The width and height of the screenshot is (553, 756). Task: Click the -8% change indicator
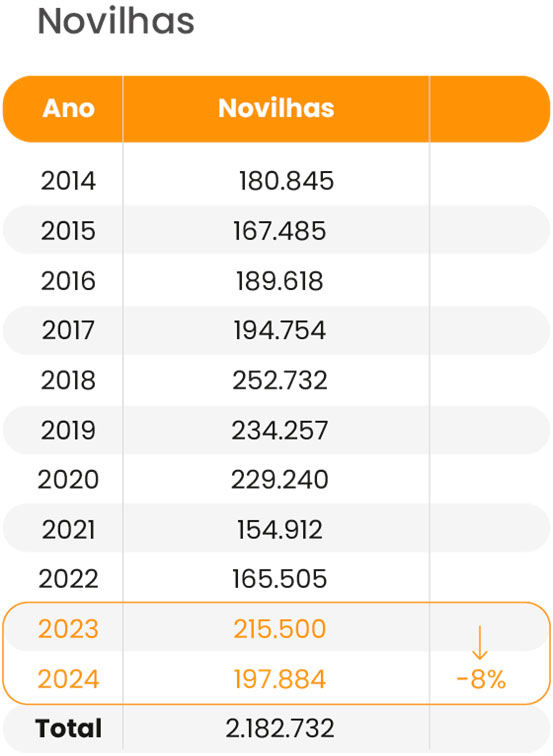point(481,679)
